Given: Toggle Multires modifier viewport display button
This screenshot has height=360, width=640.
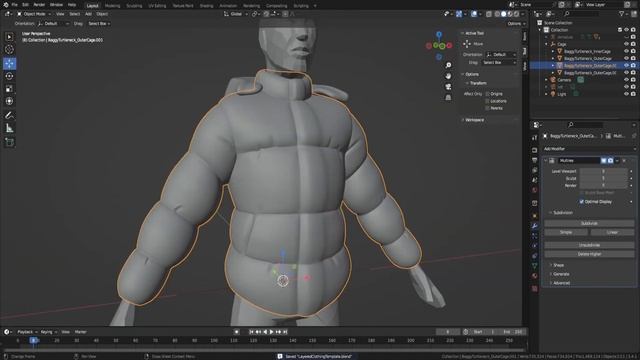Looking at the screenshot, I should [x=604, y=161].
